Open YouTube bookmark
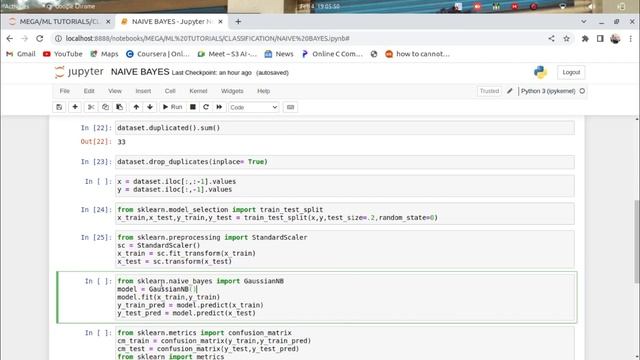This screenshot has height=360, width=640. pos(63,54)
